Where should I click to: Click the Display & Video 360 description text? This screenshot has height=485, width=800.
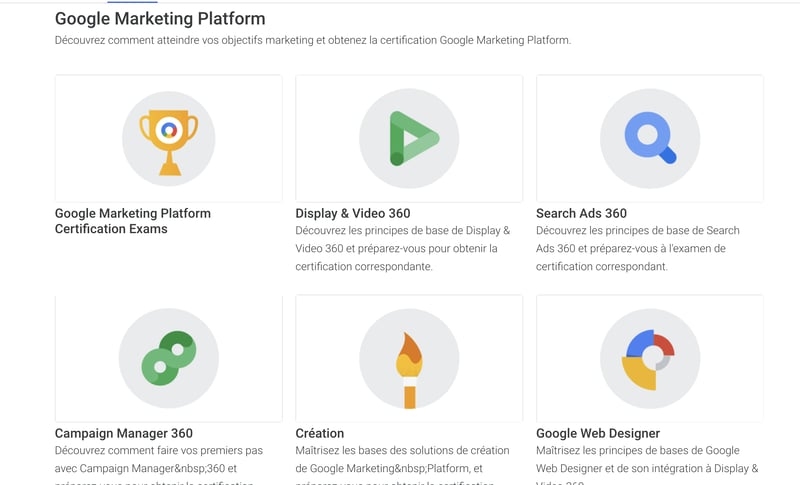[x=403, y=248]
